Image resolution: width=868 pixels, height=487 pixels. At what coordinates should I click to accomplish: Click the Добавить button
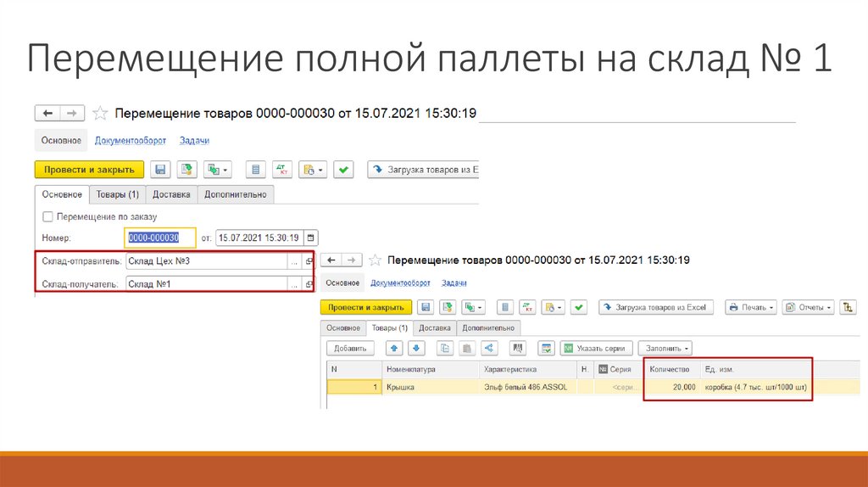click(x=349, y=348)
